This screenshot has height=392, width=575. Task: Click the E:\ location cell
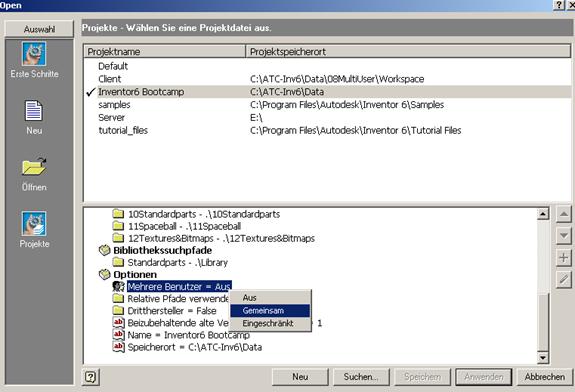pos(256,118)
